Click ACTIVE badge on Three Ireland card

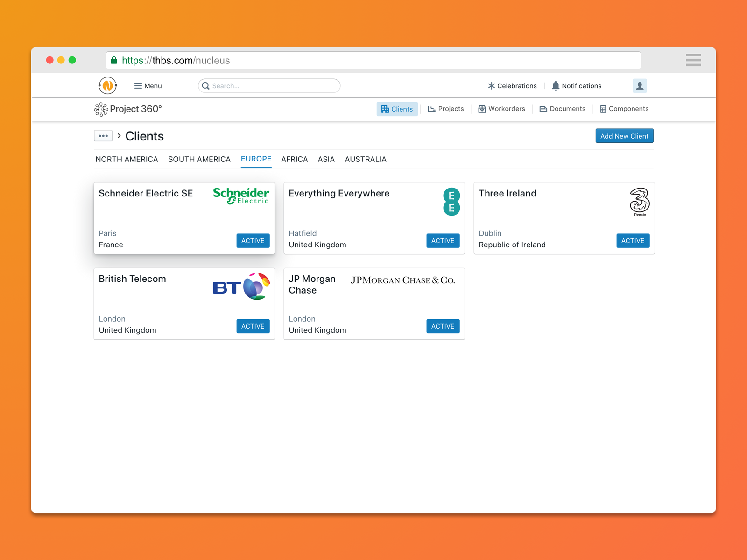click(633, 241)
